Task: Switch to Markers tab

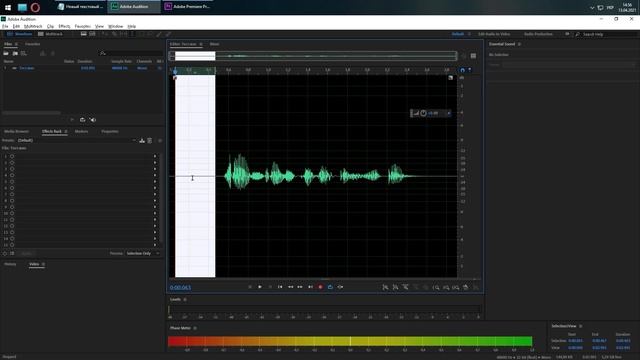Action: [81, 131]
